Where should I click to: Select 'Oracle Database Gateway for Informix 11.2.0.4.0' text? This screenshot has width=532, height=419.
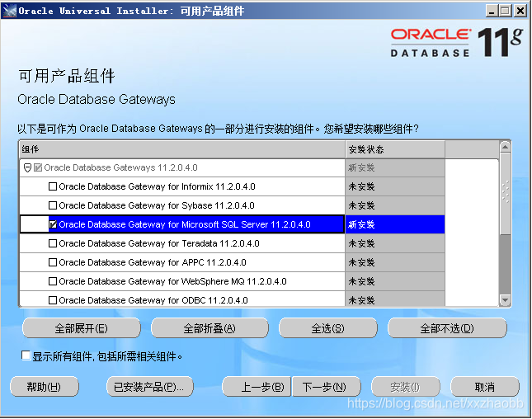[x=157, y=186]
